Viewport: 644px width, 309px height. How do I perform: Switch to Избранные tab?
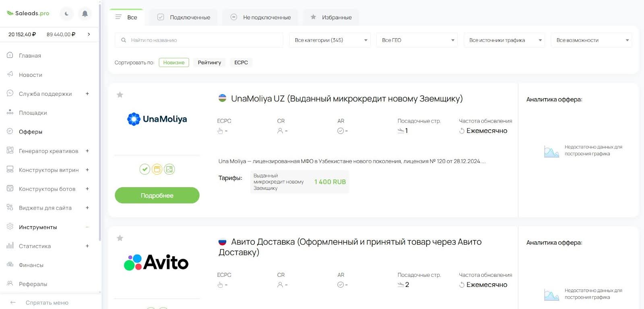pos(331,17)
